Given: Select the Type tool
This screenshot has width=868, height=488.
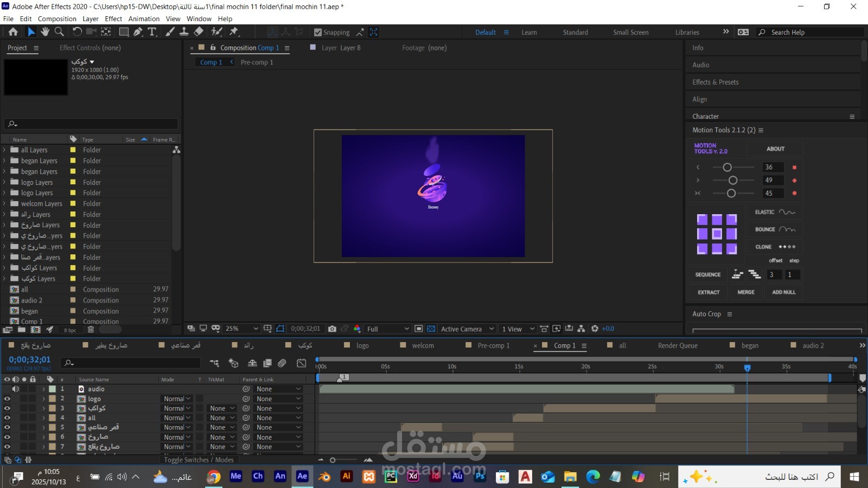Looking at the screenshot, I should 152,32.
